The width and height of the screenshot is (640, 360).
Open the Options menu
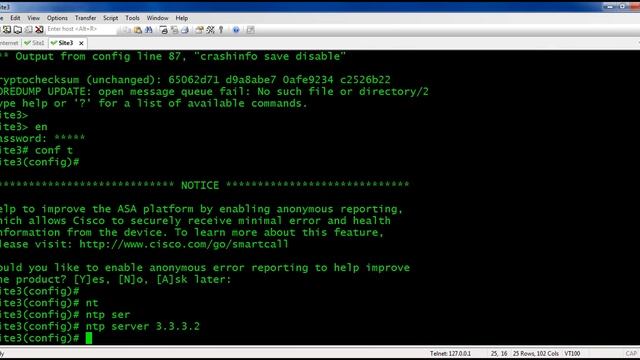pyautogui.click(x=57, y=18)
